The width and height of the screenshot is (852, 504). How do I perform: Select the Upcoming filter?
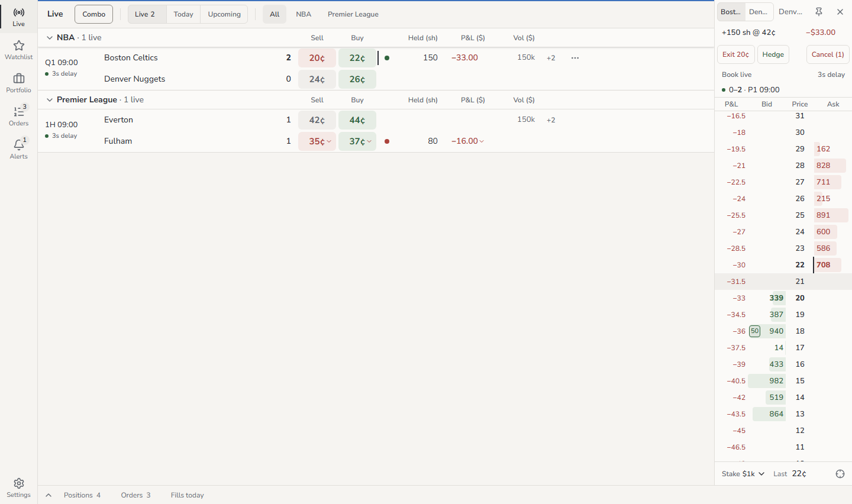point(224,14)
